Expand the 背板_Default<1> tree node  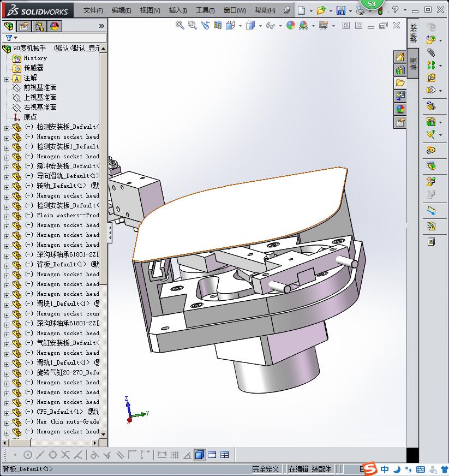[7, 266]
